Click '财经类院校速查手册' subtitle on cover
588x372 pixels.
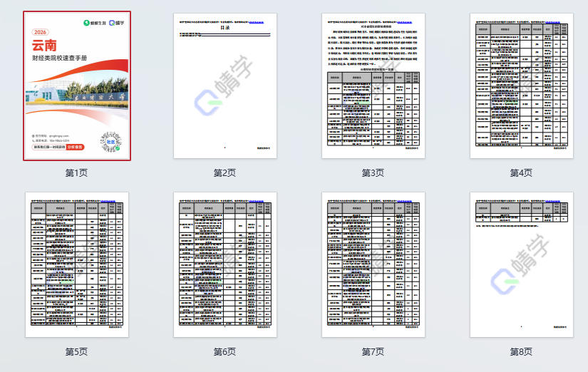[x=60, y=58]
